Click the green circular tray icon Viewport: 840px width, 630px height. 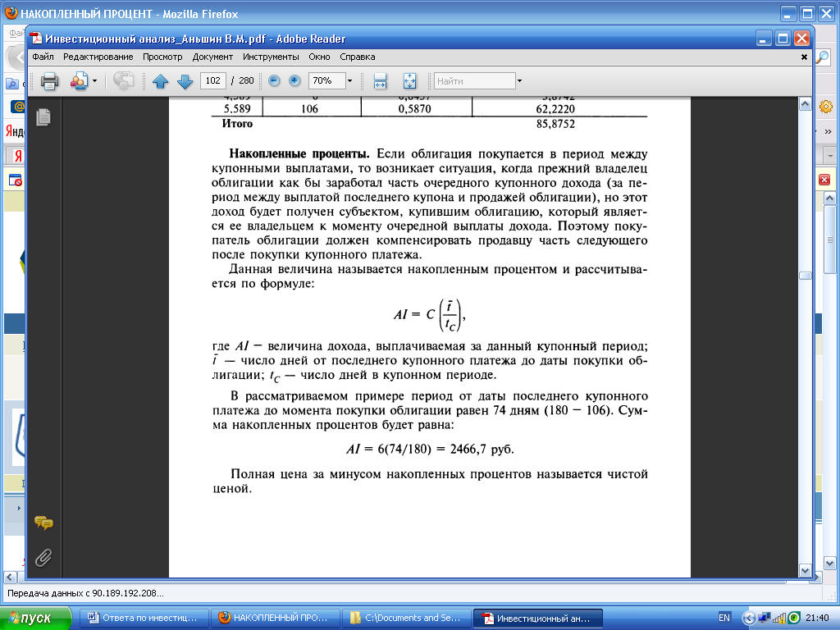(794, 619)
